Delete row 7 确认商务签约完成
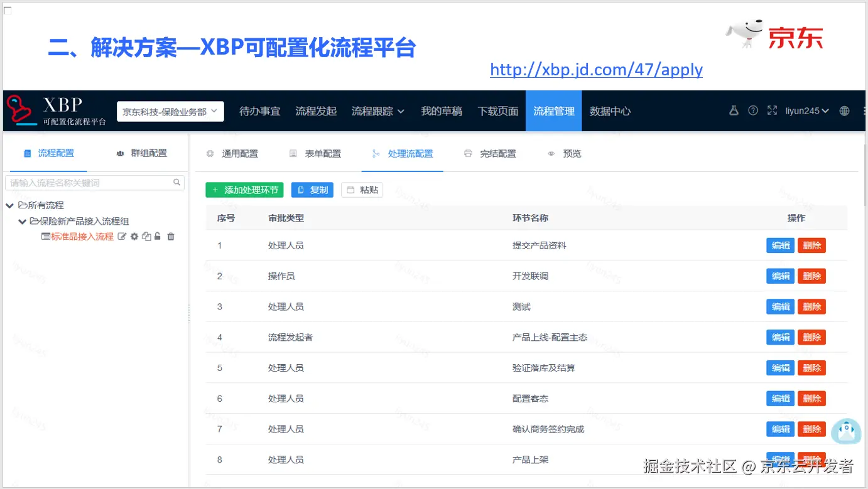 coord(811,429)
